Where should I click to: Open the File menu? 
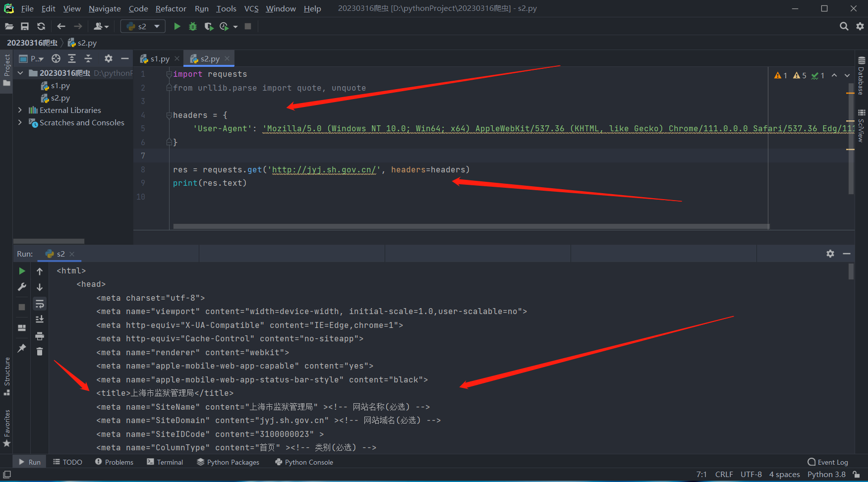[x=27, y=8]
